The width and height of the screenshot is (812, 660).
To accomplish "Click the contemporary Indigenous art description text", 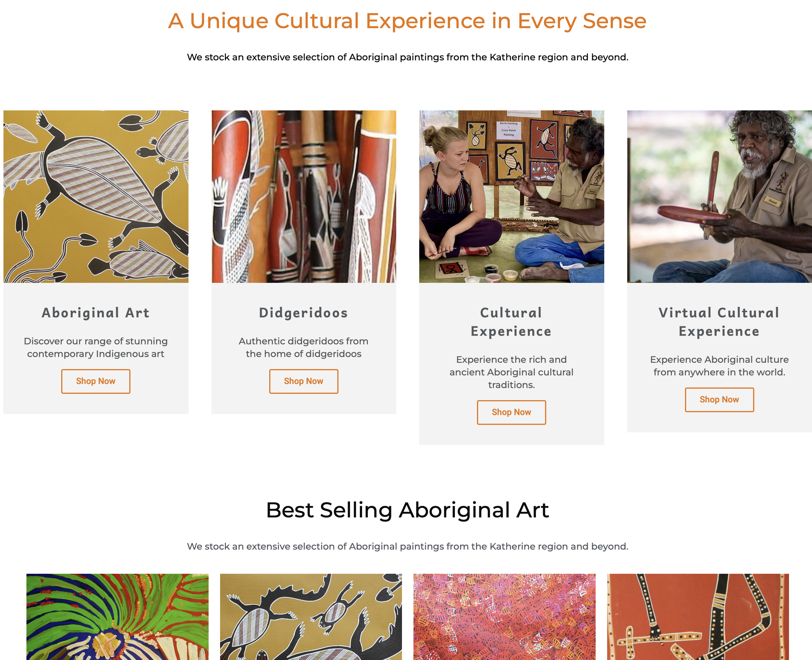I will coord(95,348).
